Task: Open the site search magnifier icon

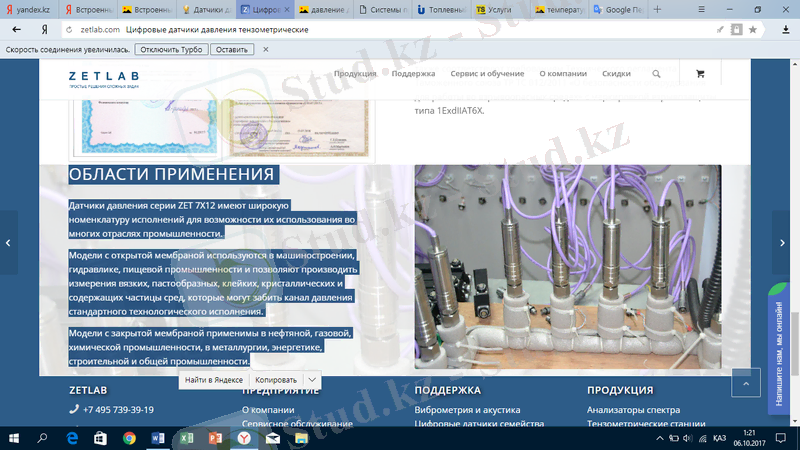Action: (x=656, y=74)
